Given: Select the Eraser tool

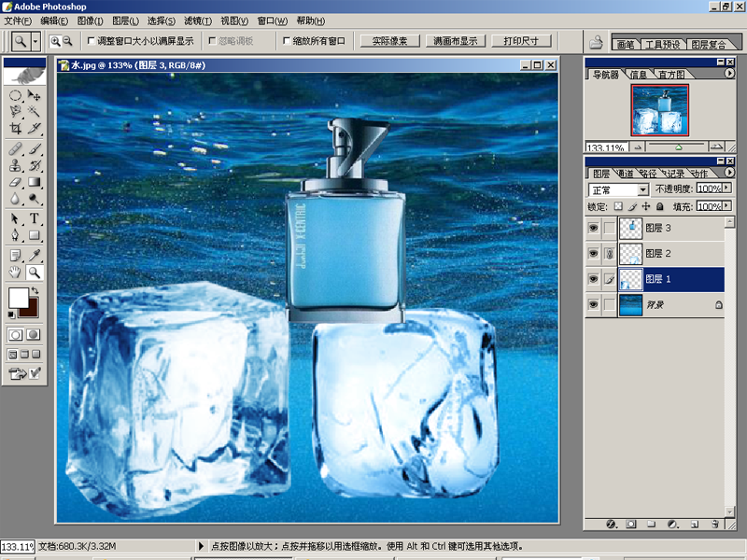Looking at the screenshot, I should [15, 182].
